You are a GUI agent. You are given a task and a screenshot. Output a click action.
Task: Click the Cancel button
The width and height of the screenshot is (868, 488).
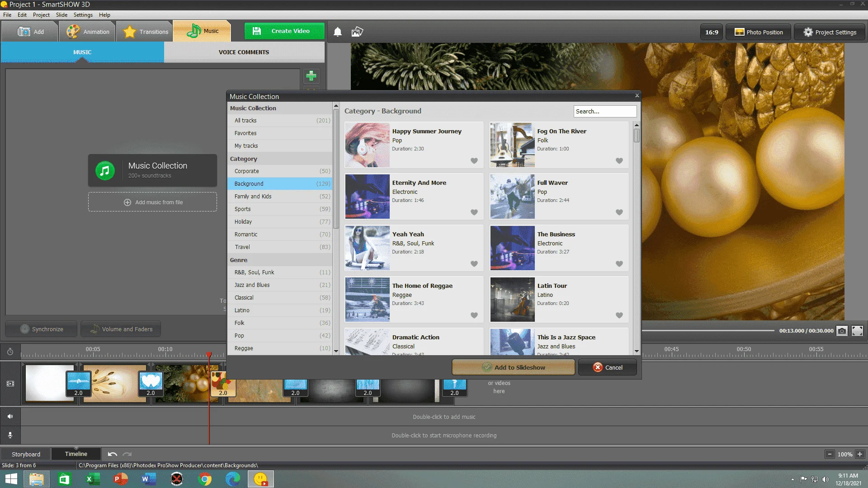pyautogui.click(x=608, y=367)
